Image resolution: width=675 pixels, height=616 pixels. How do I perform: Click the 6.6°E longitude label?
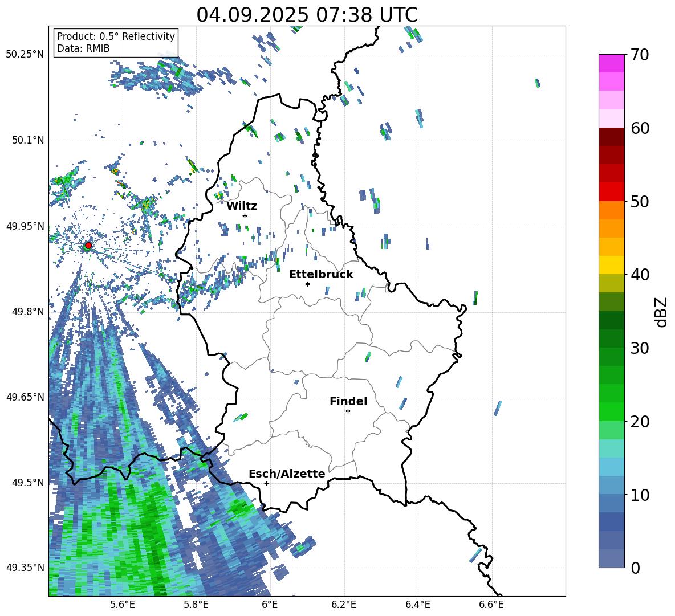tap(491, 605)
